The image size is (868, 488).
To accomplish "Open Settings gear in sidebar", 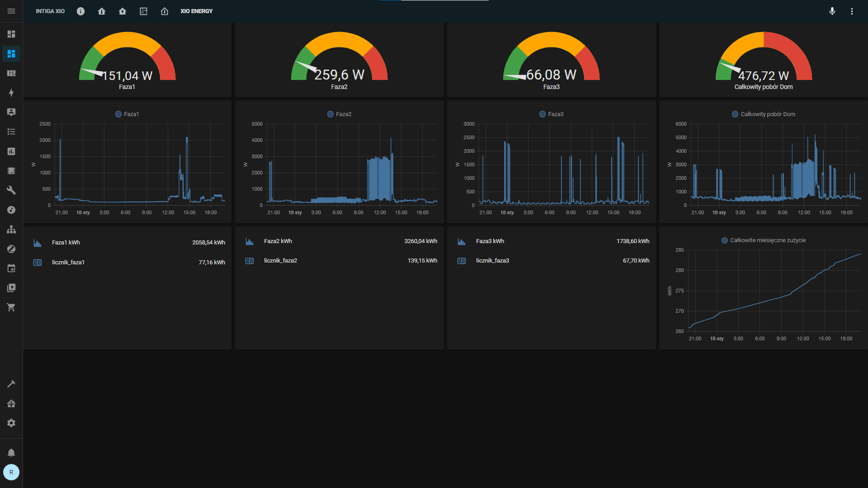I will tap(11, 423).
